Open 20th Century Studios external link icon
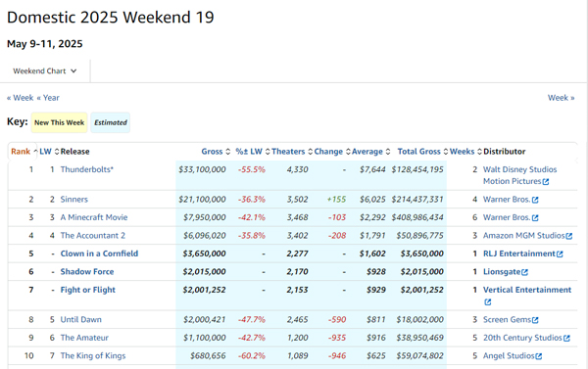 click(x=566, y=339)
